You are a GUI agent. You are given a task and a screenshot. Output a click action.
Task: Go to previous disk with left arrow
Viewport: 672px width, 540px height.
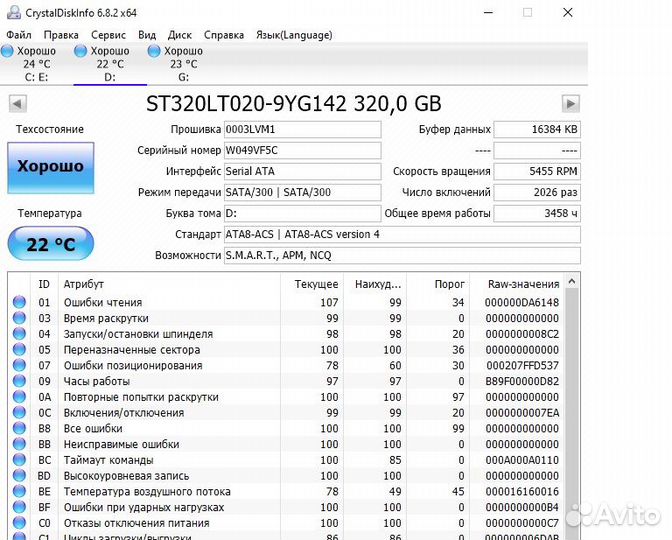pyautogui.click(x=18, y=104)
